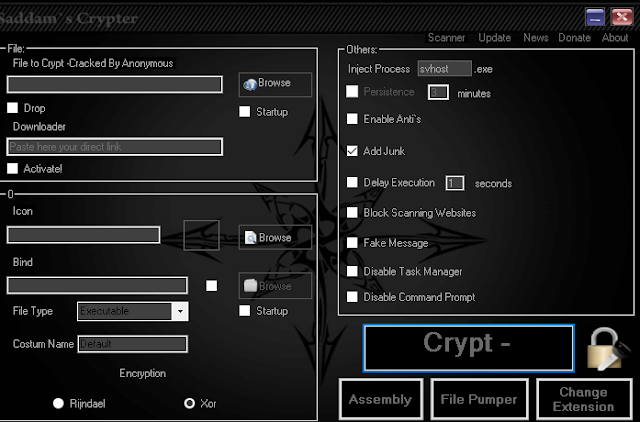Tick the Drop checkbox
The image size is (640, 422).
click(x=13, y=108)
